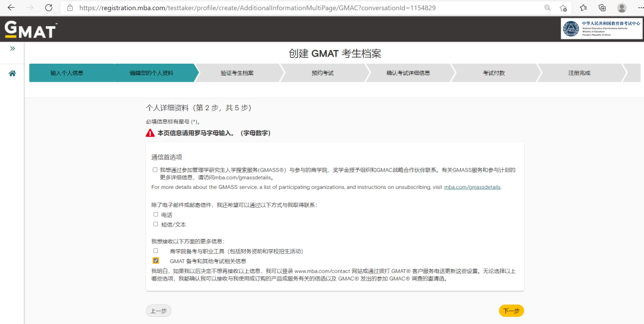Screen dimensions: 644x324
Task: Click the 上一步 button
Action: tap(159, 311)
